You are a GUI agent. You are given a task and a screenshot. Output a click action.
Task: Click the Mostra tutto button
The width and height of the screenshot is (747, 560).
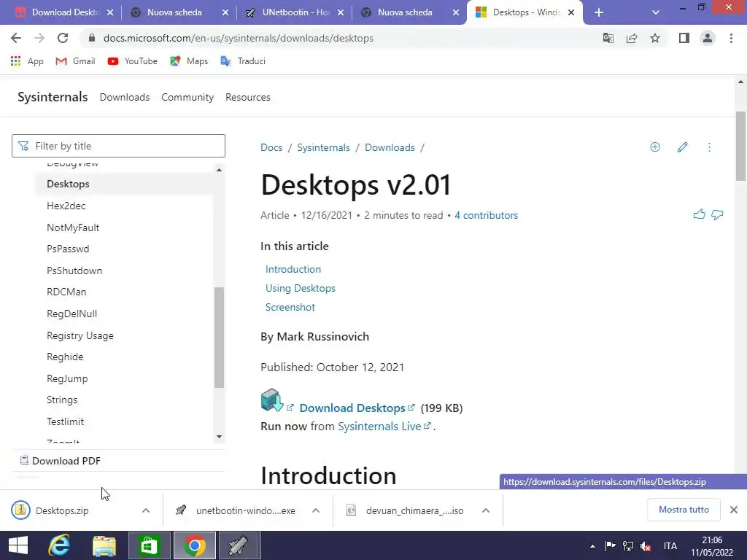[684, 510]
